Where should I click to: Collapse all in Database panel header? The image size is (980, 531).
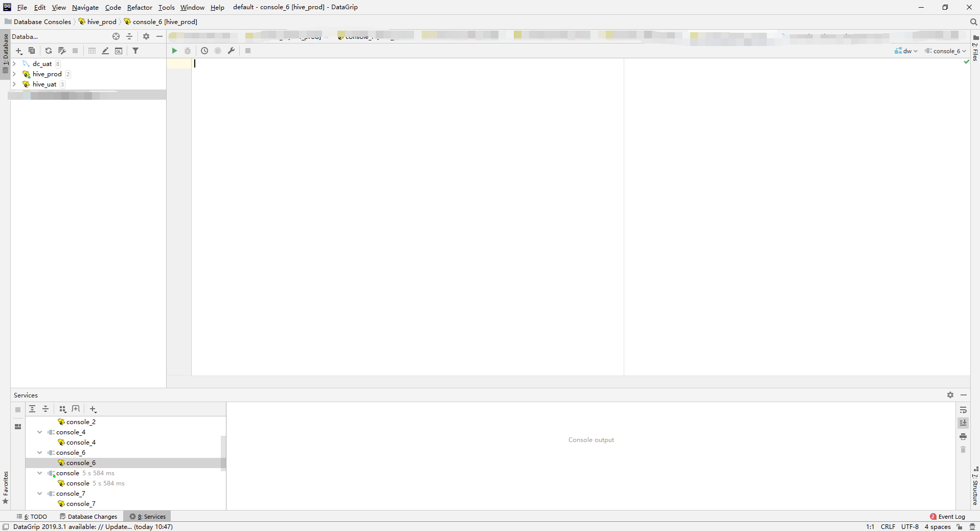(129, 36)
